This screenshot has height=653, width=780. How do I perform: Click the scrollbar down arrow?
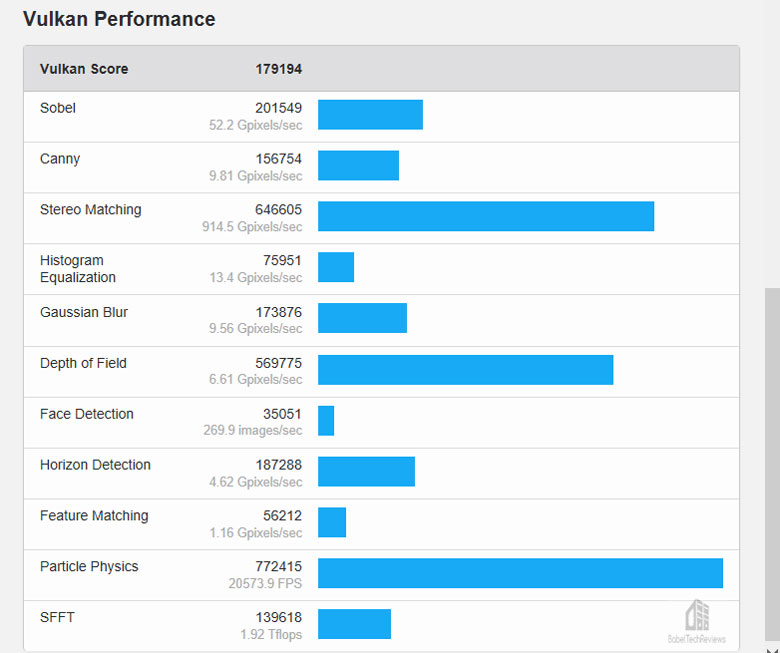[x=772, y=649]
